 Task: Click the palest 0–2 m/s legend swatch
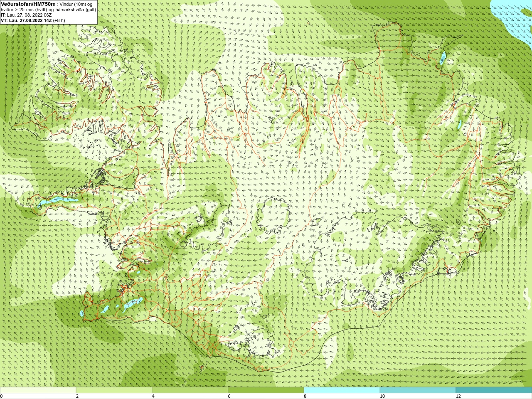pos(38,390)
